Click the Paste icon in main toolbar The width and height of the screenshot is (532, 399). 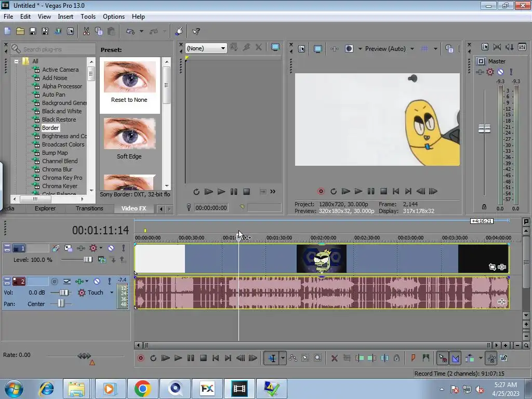111,31
